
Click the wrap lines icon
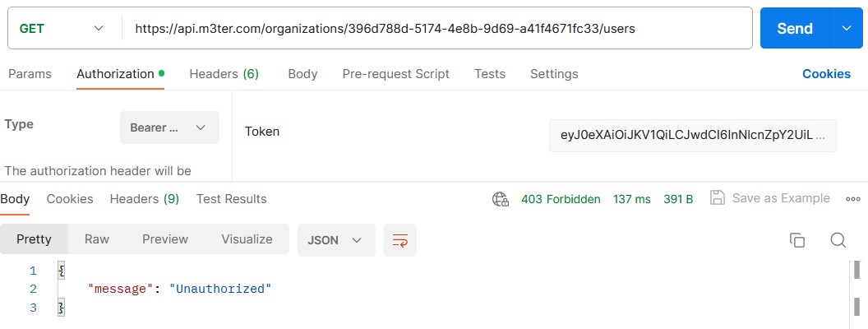click(399, 240)
